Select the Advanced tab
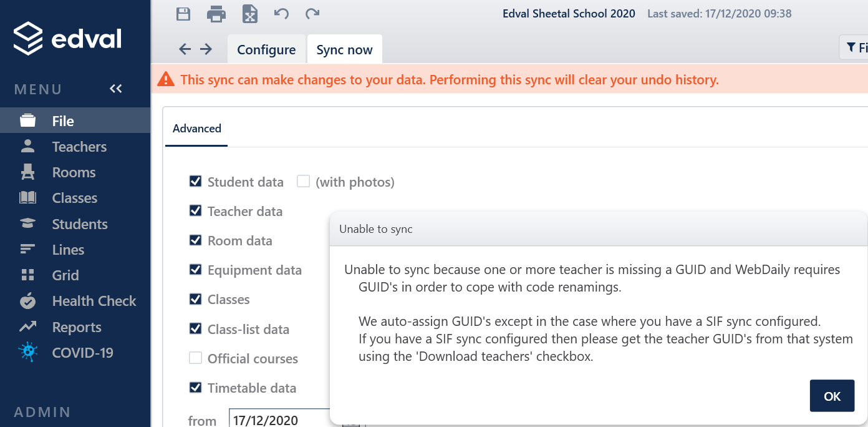This screenshot has height=427, width=868. 197,129
